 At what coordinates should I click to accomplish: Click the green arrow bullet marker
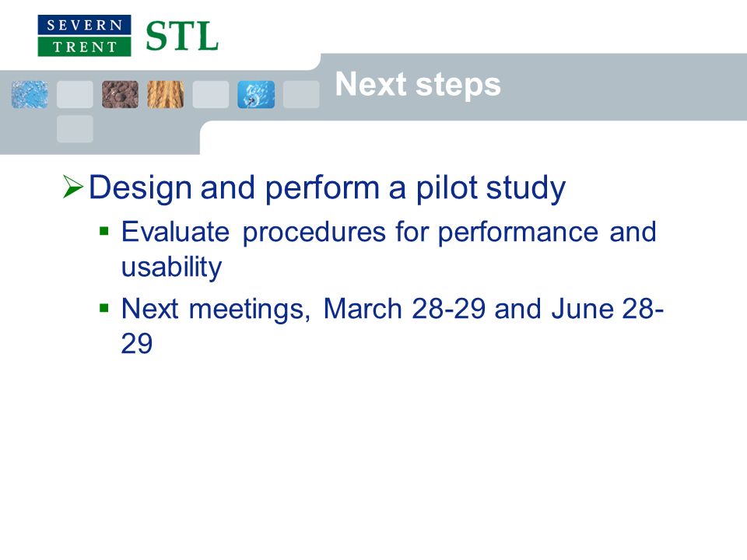click(73, 187)
